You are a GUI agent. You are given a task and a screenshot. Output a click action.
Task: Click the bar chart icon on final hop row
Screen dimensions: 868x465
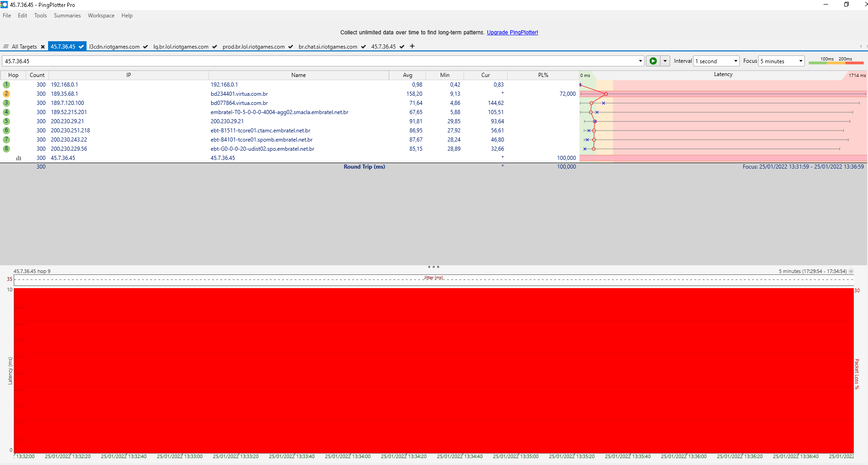(19, 158)
